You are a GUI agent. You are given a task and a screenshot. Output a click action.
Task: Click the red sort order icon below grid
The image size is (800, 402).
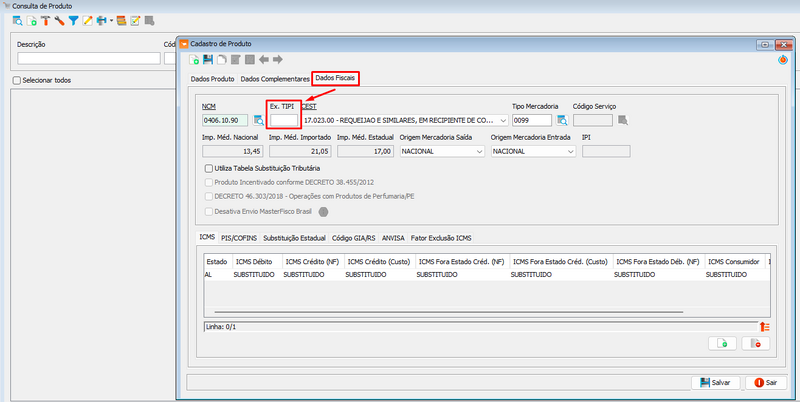(765, 326)
